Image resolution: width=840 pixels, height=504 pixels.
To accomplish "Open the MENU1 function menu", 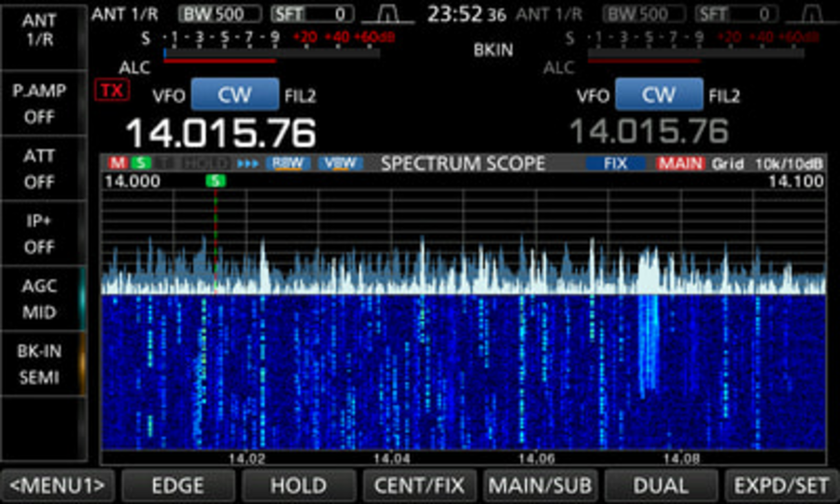I will (x=57, y=486).
